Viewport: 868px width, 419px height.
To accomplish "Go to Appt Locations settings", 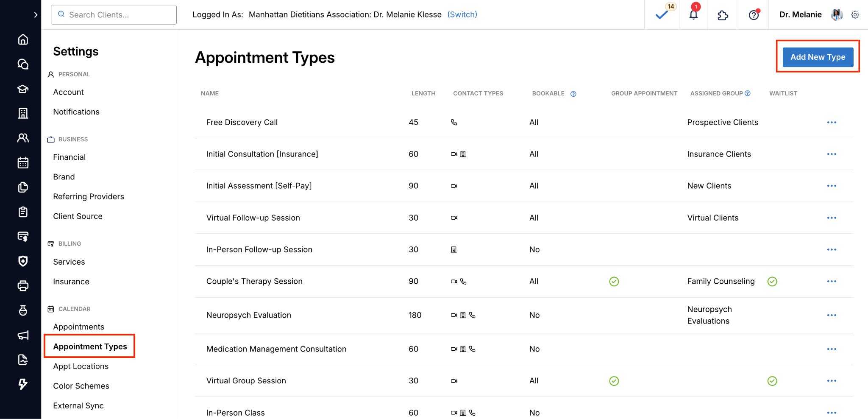I will (81, 366).
